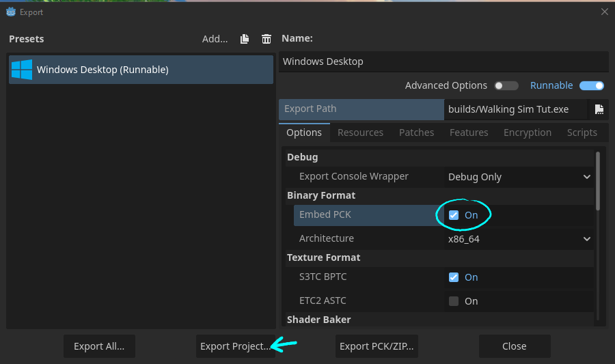Click the Texture Format section header
The width and height of the screenshot is (615, 364).
[x=324, y=258]
